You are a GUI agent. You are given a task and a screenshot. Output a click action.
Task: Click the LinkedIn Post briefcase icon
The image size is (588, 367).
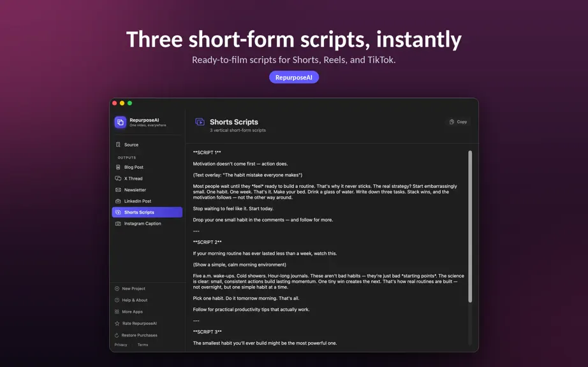tap(118, 201)
